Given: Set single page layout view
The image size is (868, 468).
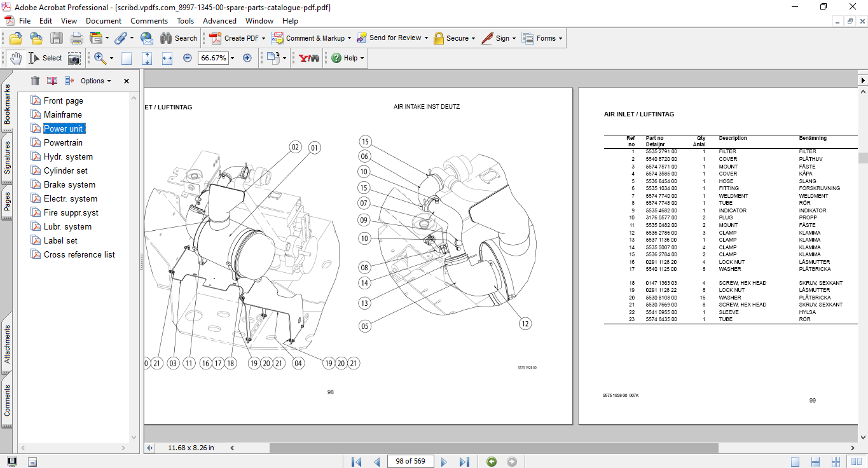Looking at the screenshot, I should pyautogui.click(x=796, y=462).
